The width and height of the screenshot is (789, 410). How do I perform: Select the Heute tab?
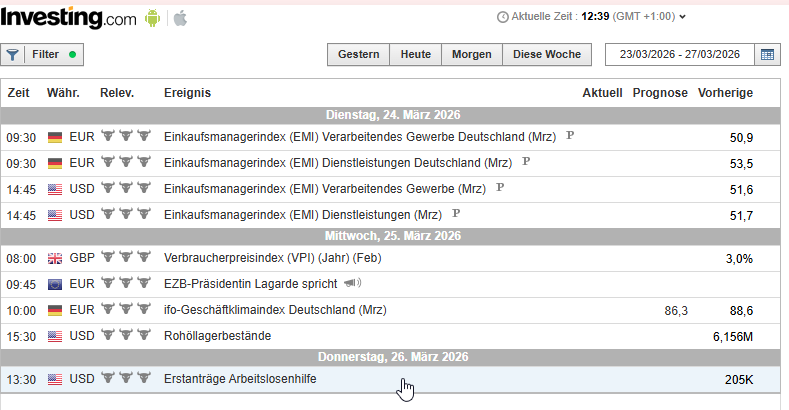416,54
